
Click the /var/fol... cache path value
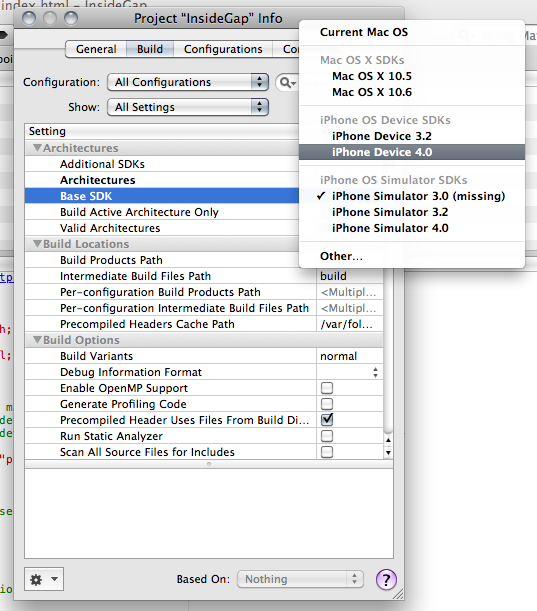[350, 324]
